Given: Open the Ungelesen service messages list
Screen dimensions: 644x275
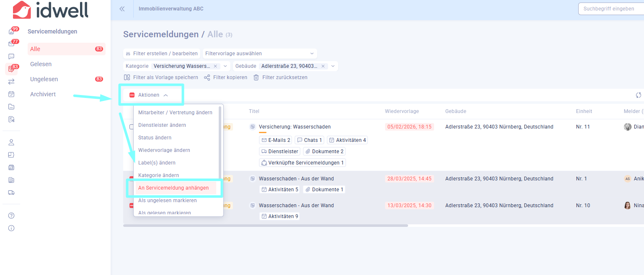Looking at the screenshot, I should point(44,79).
